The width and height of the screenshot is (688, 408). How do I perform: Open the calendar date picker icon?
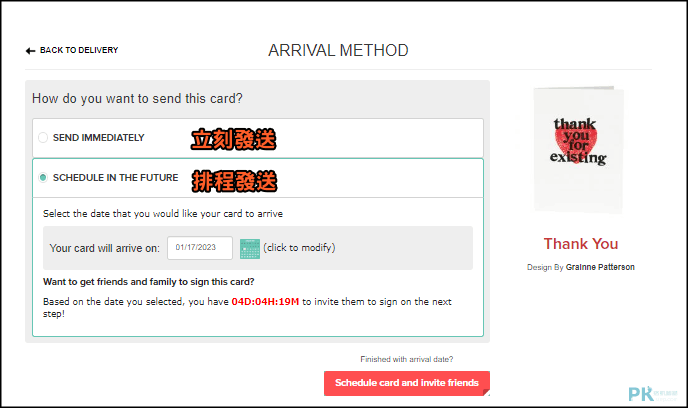pos(250,249)
